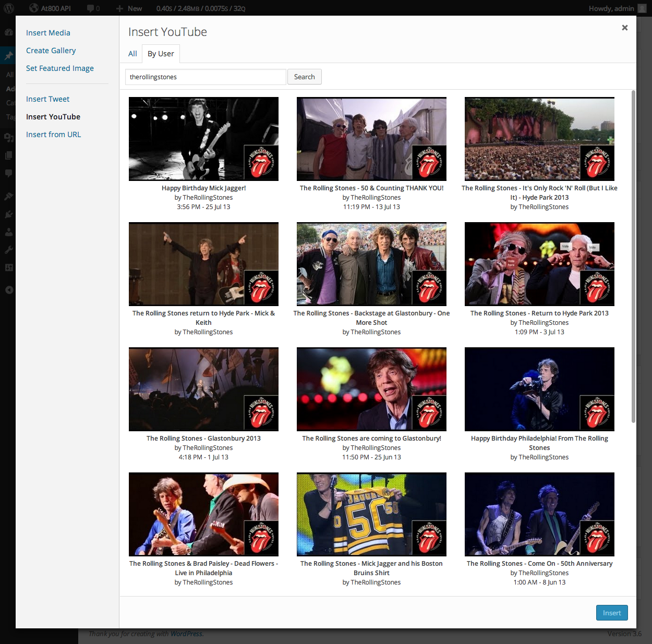Select Glastonbury 2013 video thumbnail

tap(203, 389)
